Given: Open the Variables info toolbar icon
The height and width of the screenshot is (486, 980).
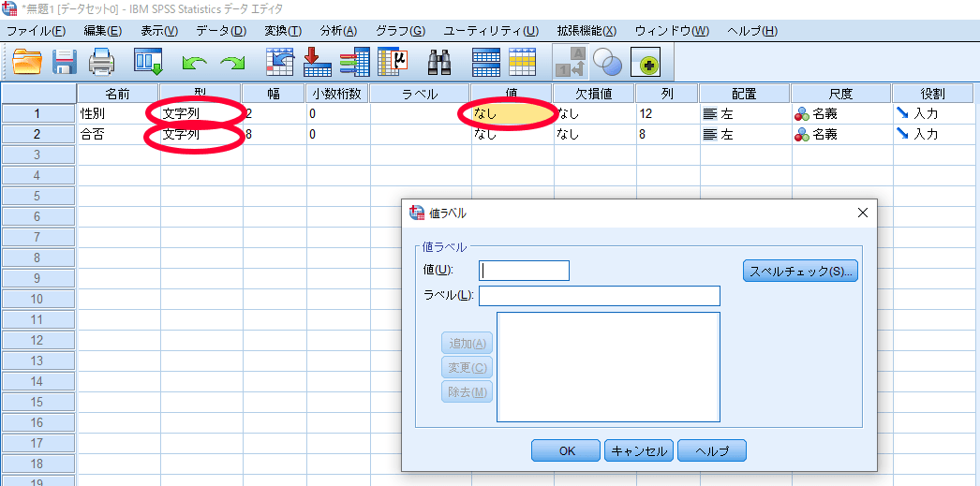Looking at the screenshot, I should (x=355, y=62).
